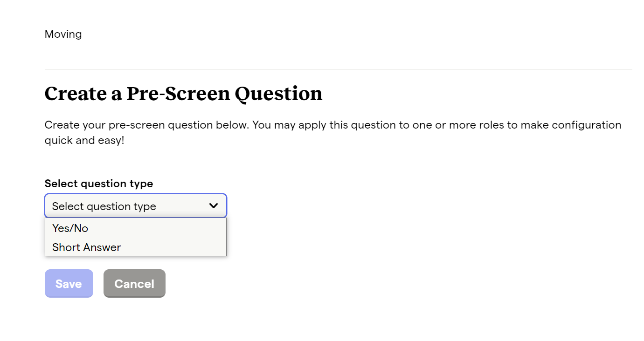Open the Select question type combo box
The height and width of the screenshot is (341, 644).
[136, 206]
